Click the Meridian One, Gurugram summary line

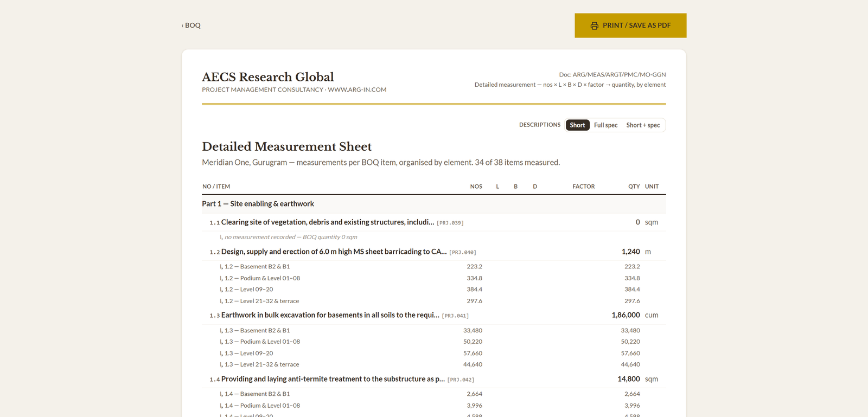point(381,162)
